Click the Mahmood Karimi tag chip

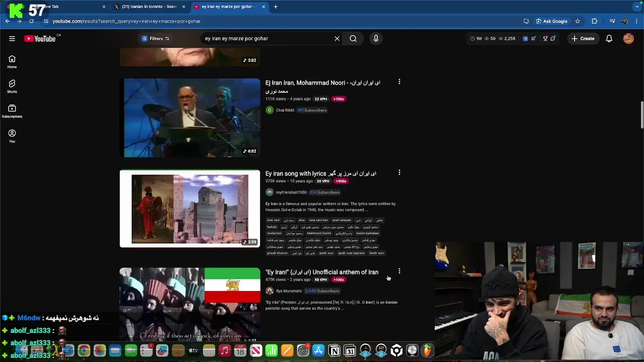click(x=319, y=233)
